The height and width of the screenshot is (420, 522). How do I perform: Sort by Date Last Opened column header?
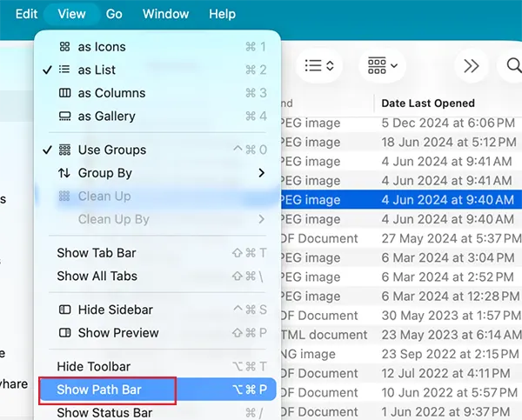click(x=428, y=103)
